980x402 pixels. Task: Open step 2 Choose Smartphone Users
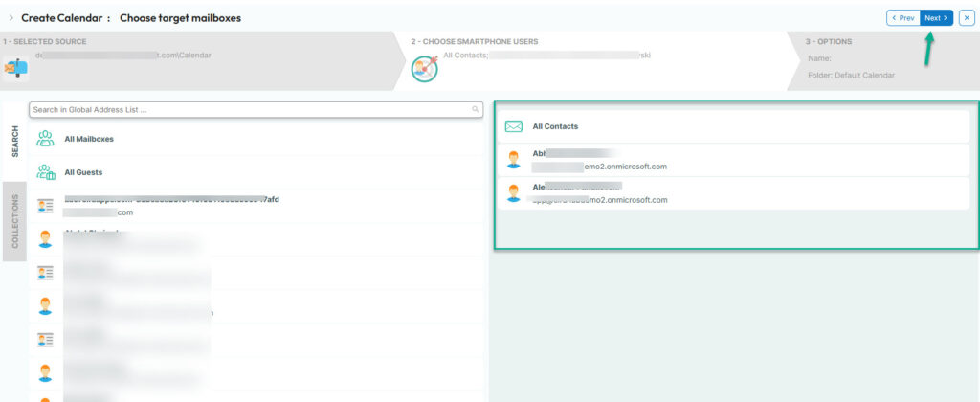597,61
